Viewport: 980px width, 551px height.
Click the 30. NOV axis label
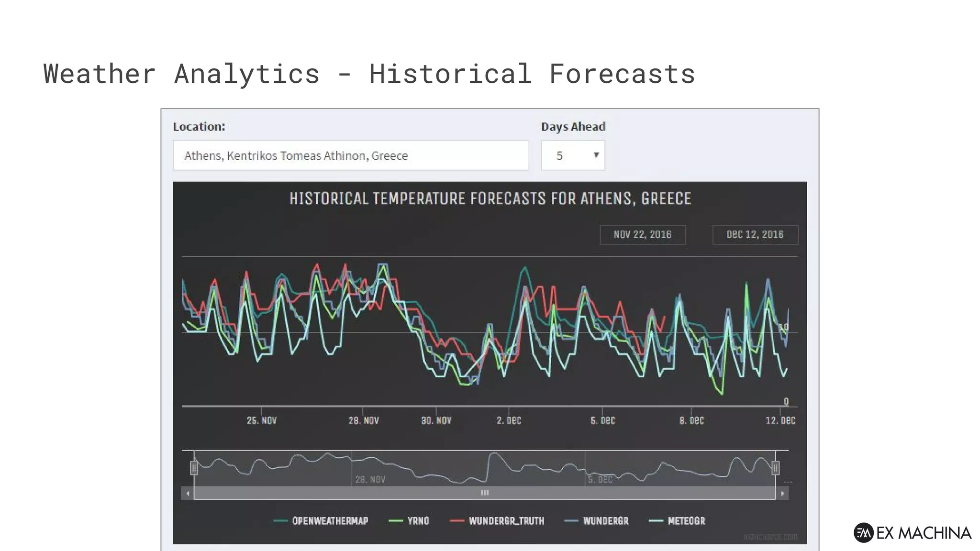coord(436,420)
